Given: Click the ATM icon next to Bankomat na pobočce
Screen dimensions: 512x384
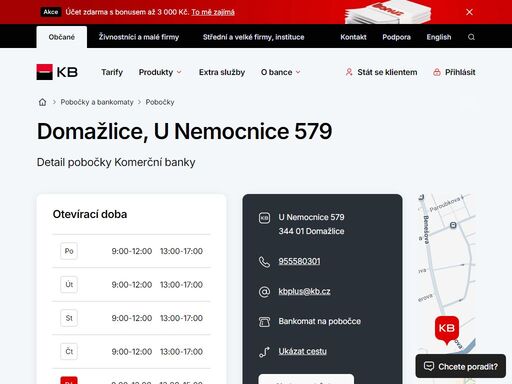Looking at the screenshot, I should pyautogui.click(x=264, y=322).
